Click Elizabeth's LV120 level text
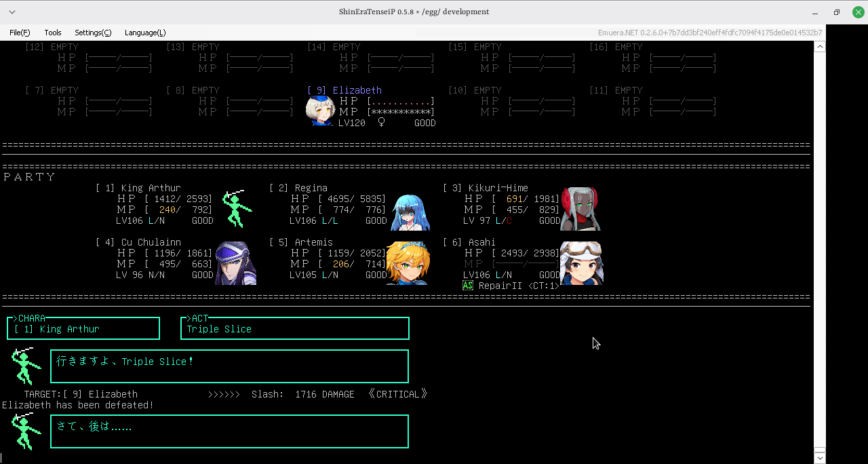 point(352,123)
